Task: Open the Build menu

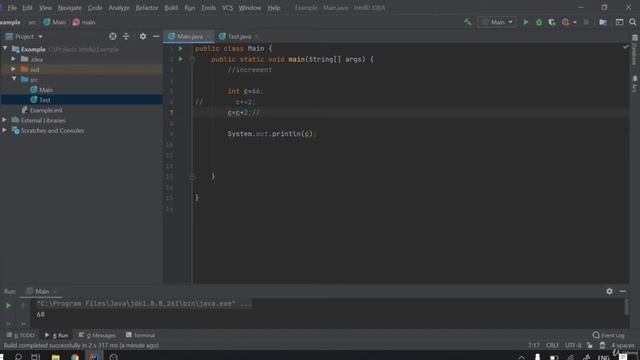Action: pyautogui.click(x=171, y=8)
